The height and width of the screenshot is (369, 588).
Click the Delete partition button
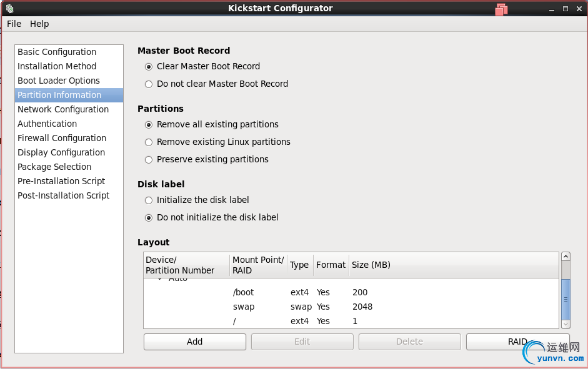(x=409, y=342)
